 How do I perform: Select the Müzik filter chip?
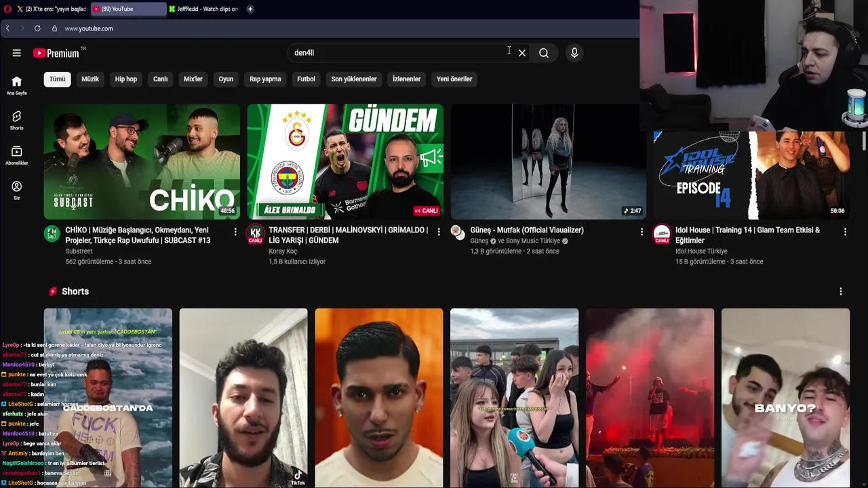coord(90,79)
